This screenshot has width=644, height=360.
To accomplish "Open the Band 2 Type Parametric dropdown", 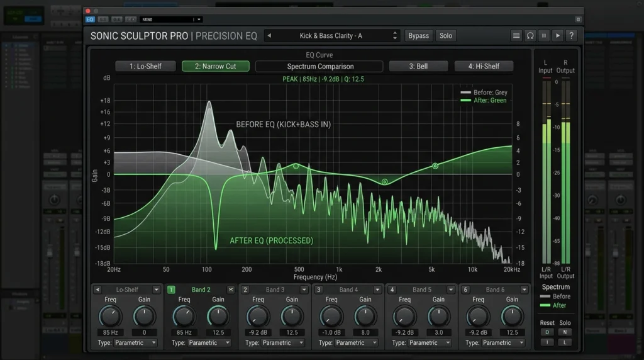I will point(209,343).
